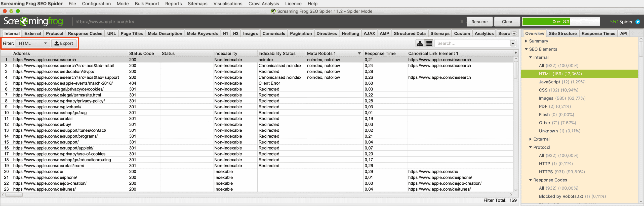Sort by Status Code column header

point(144,54)
